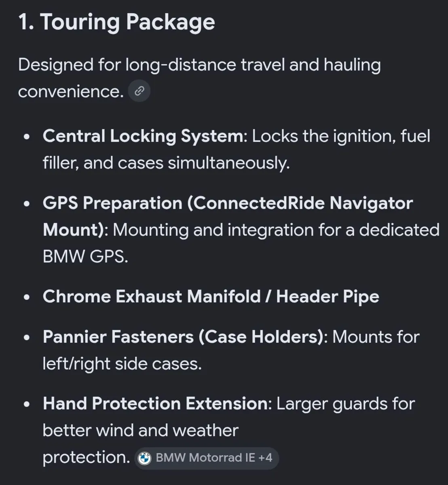
Task: Click the word 'protection.' before source chip
Action: point(86,458)
